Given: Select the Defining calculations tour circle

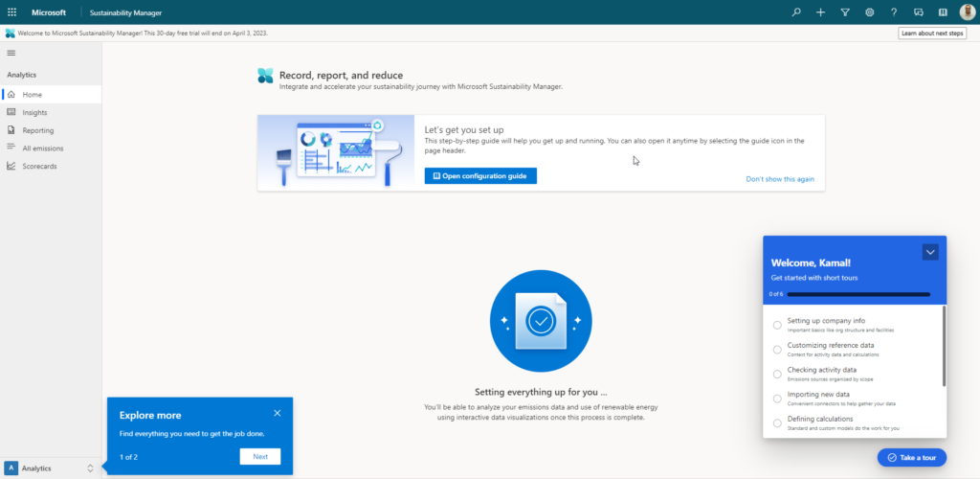Looking at the screenshot, I should 777,422.
